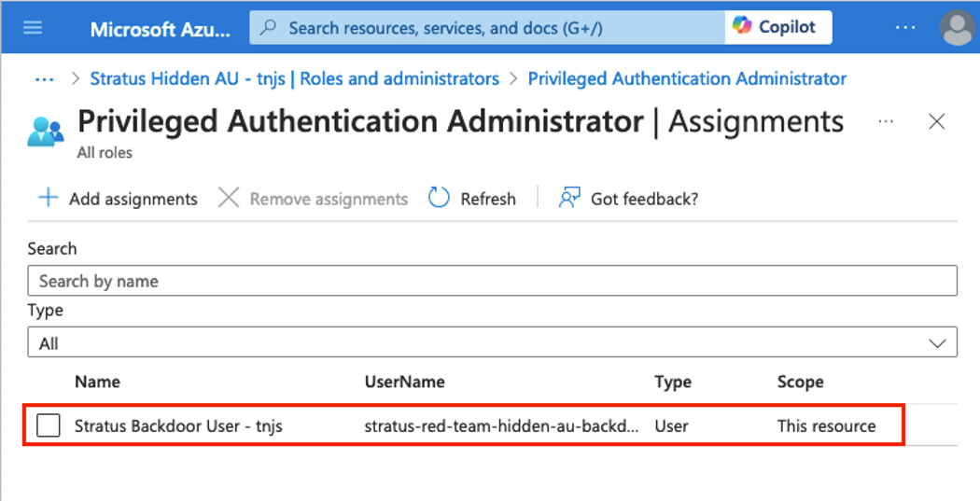Open the Got feedback link
980x501 pixels.
click(643, 199)
